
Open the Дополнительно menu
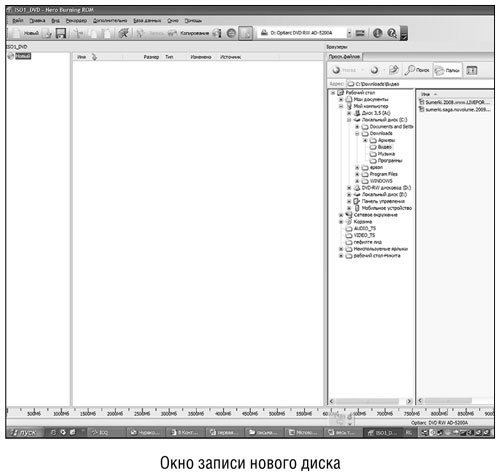coord(110,21)
